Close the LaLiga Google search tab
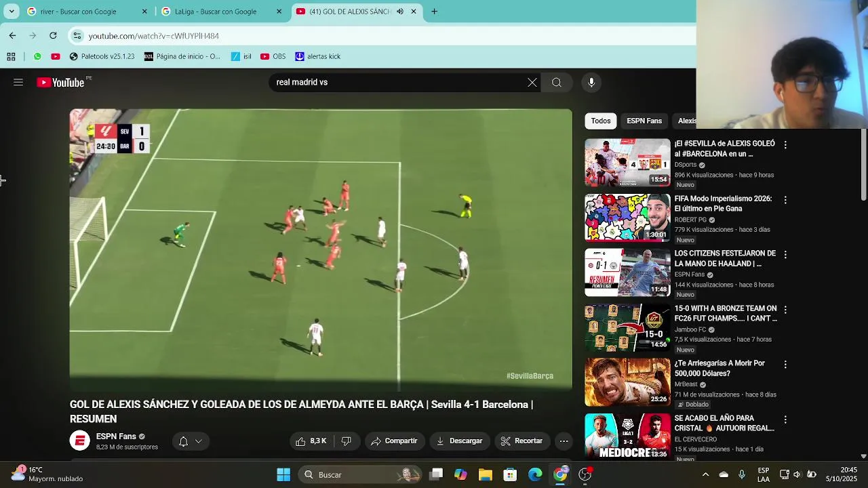This screenshot has height=488, width=868. pos(279,12)
